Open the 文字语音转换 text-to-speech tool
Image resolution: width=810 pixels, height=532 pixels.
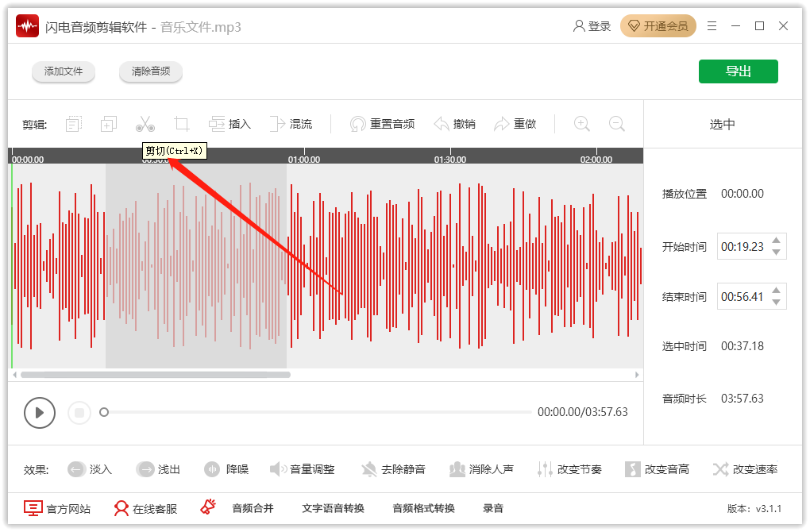click(x=334, y=508)
